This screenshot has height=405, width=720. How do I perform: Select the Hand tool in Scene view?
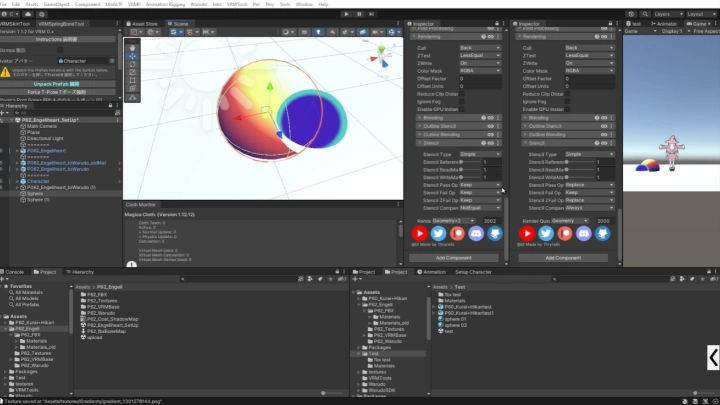tap(133, 46)
